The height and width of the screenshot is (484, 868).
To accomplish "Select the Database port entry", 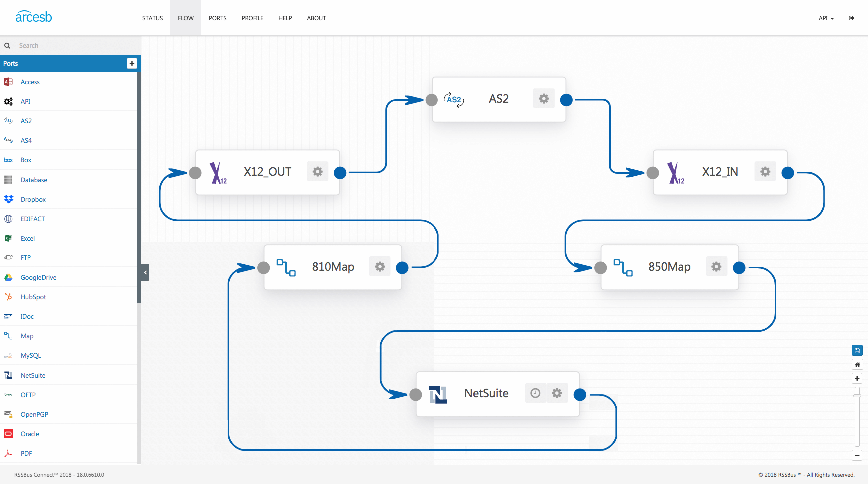I will click(68, 180).
